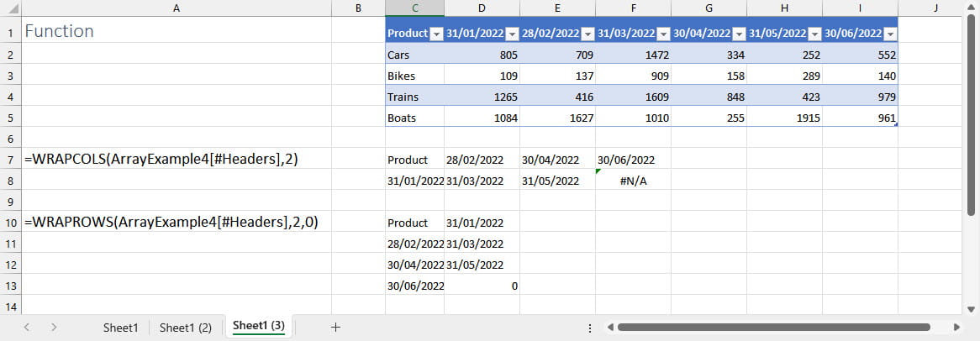Click the horizontal scrollbar thumb
Image resolution: width=980 pixels, height=341 pixels.
pos(773,327)
